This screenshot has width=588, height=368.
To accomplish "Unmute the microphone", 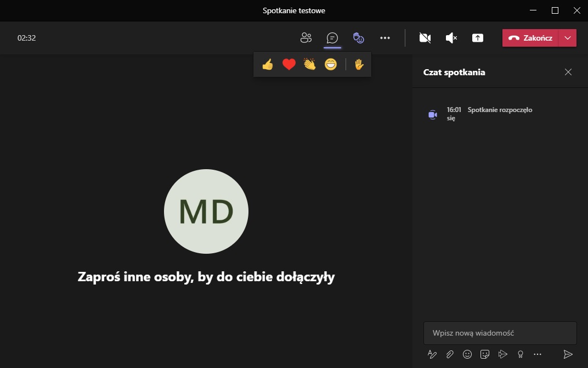I will click(451, 38).
